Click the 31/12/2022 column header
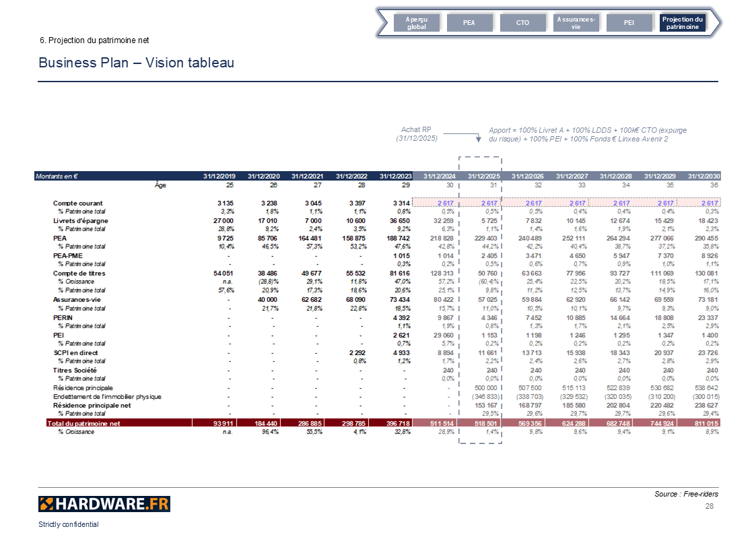 (351, 176)
